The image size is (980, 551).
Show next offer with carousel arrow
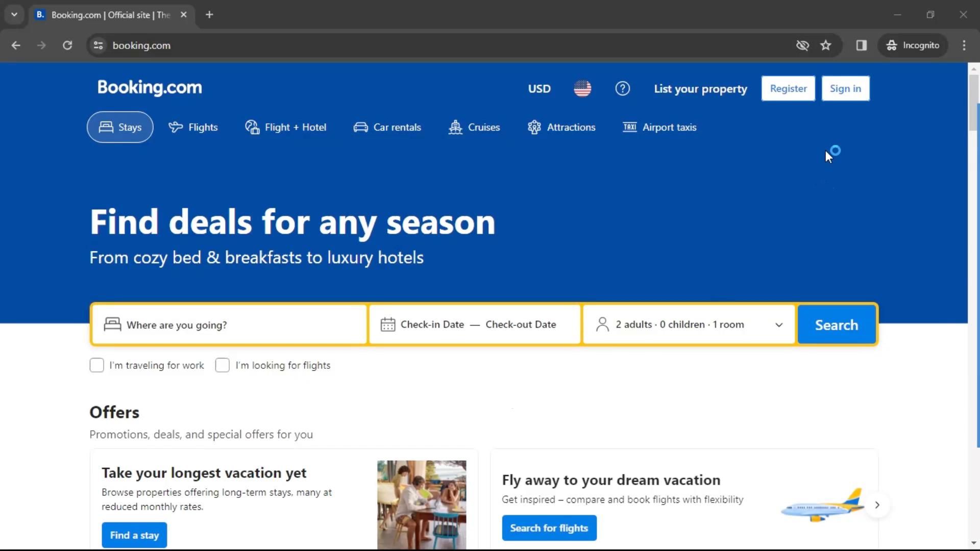[877, 505]
